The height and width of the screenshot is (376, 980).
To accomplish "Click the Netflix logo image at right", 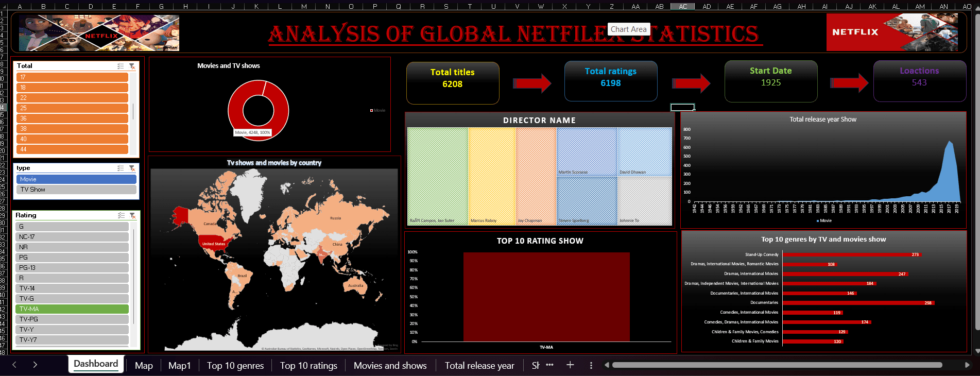I will [x=892, y=32].
